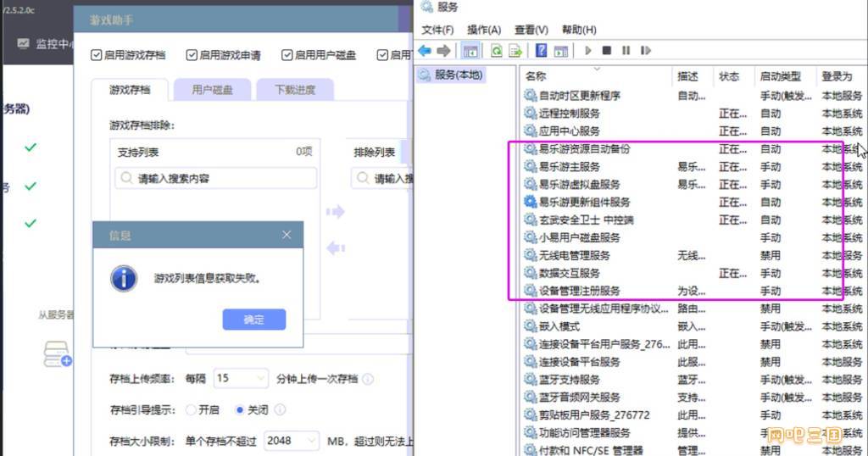Click the Export List toolbar icon

[515, 51]
